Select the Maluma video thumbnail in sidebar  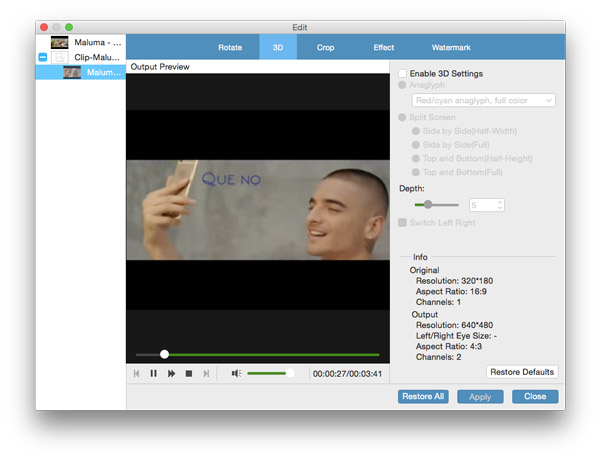point(60,42)
